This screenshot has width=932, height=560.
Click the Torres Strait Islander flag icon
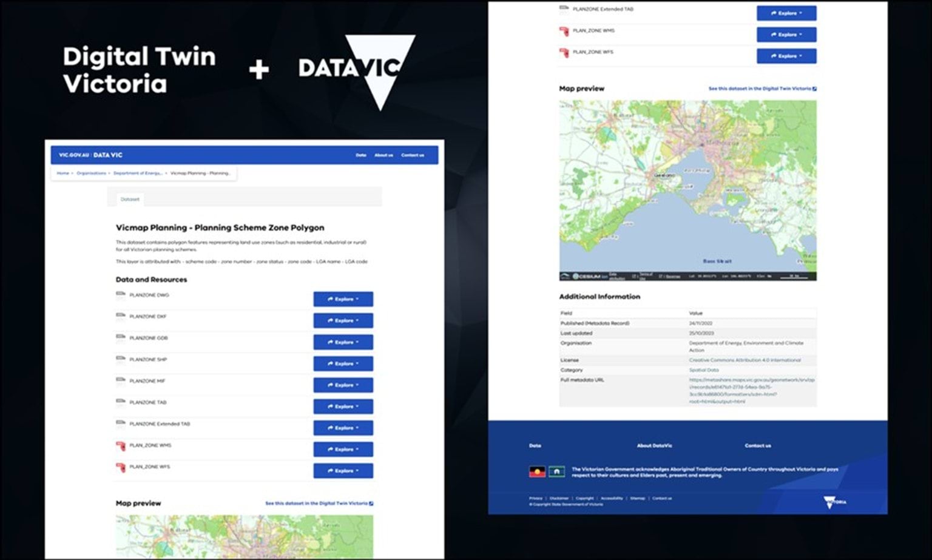pyautogui.click(x=556, y=471)
